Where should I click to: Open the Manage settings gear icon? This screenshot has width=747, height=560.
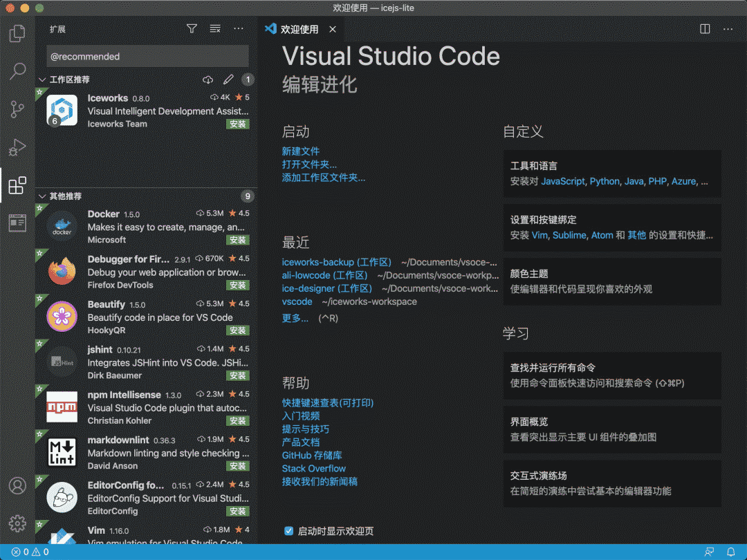tap(17, 523)
